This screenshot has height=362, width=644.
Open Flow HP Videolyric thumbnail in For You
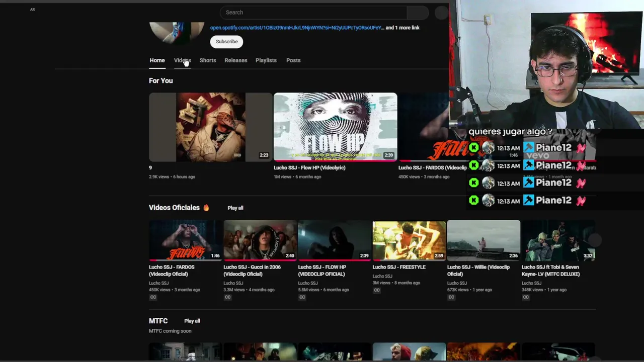pos(335,127)
